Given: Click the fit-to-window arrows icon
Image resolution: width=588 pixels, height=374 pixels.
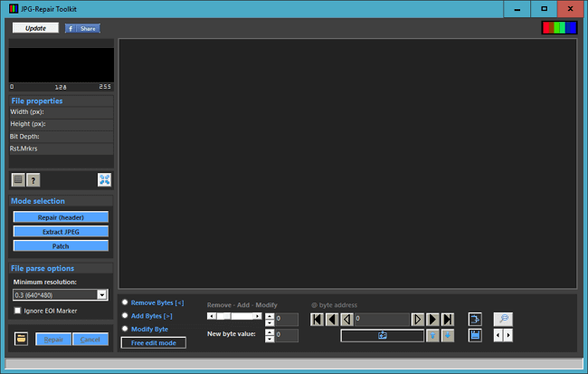Looking at the screenshot, I should pos(104,180).
